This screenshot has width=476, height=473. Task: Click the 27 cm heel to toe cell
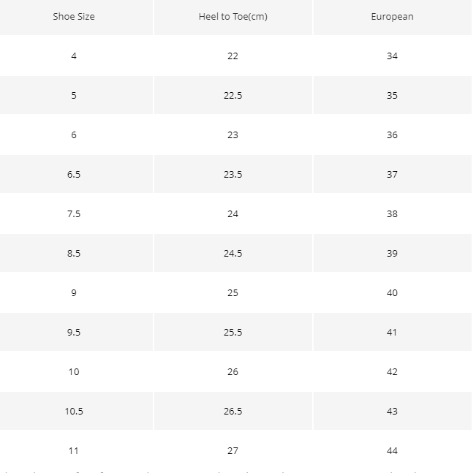click(233, 450)
